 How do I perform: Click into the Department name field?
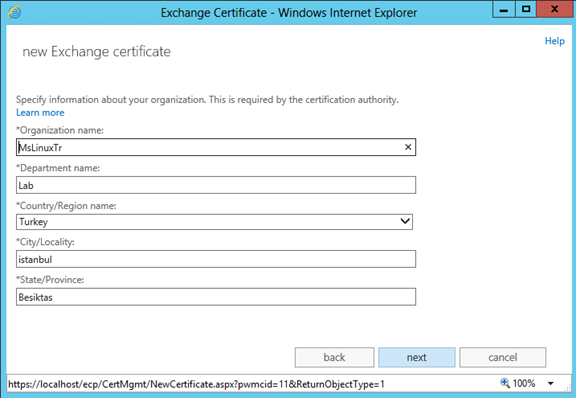pos(216,185)
